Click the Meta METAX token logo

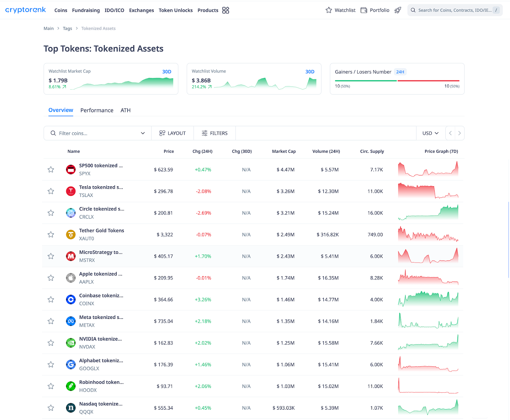coord(71,321)
